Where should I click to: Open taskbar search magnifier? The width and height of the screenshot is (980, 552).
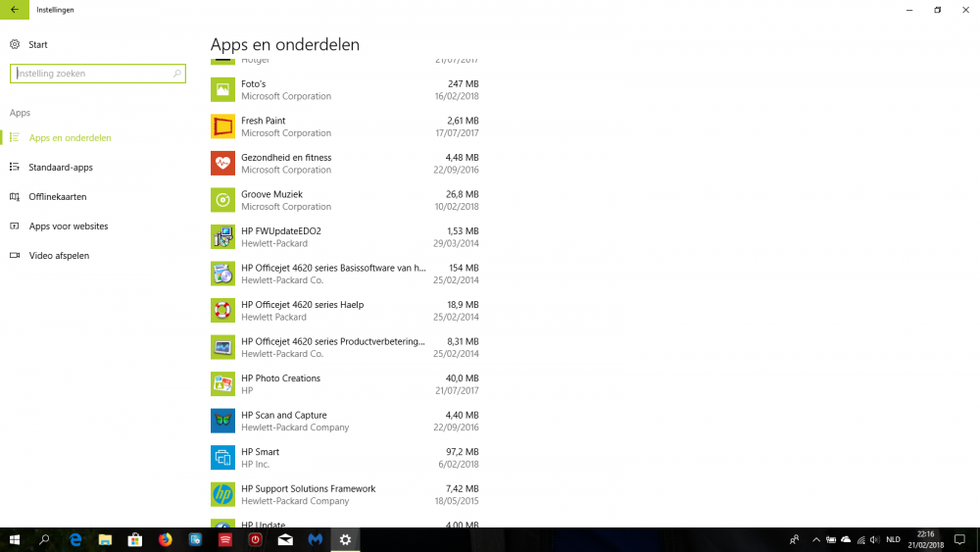tap(44, 539)
